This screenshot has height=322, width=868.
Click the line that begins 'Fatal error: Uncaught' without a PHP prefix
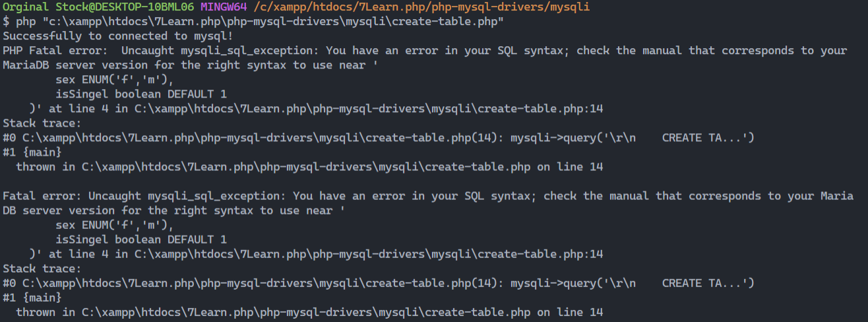(428, 196)
